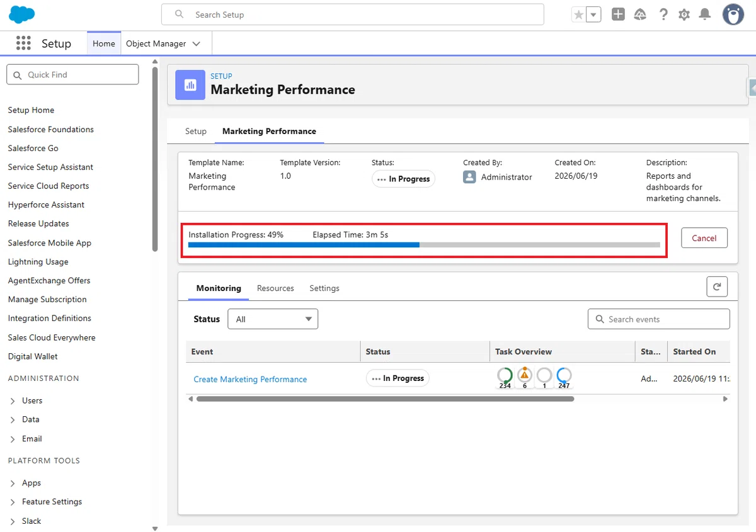Open the Object Manager tab dropdown chevron
The image size is (756, 532).
[x=197, y=43]
